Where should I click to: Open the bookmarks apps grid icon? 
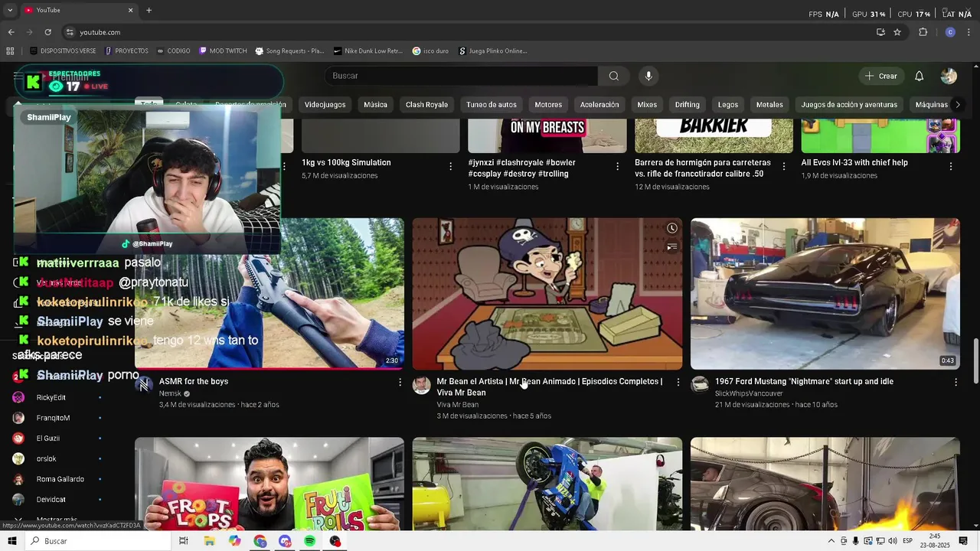(x=10, y=51)
